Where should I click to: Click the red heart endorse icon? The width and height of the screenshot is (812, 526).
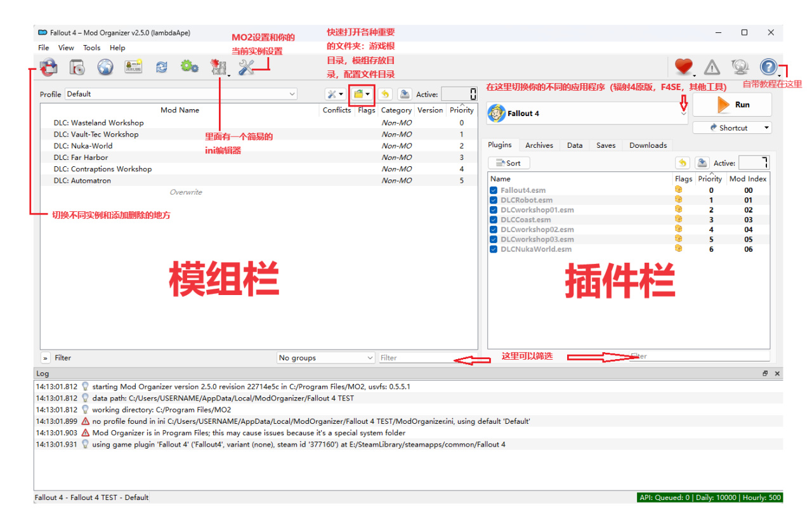[683, 67]
